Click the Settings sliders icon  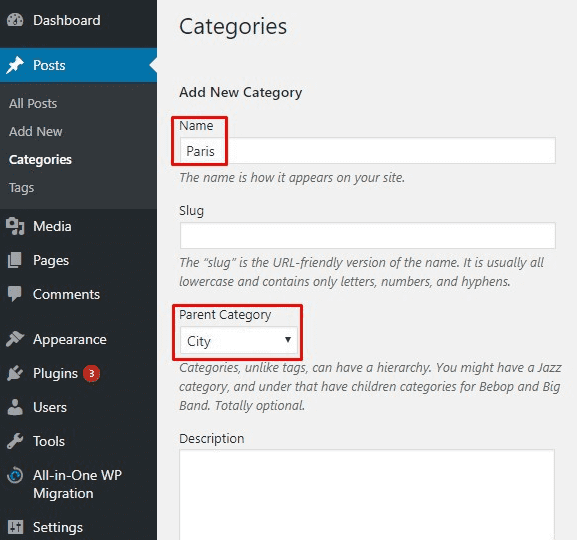[x=15, y=527]
